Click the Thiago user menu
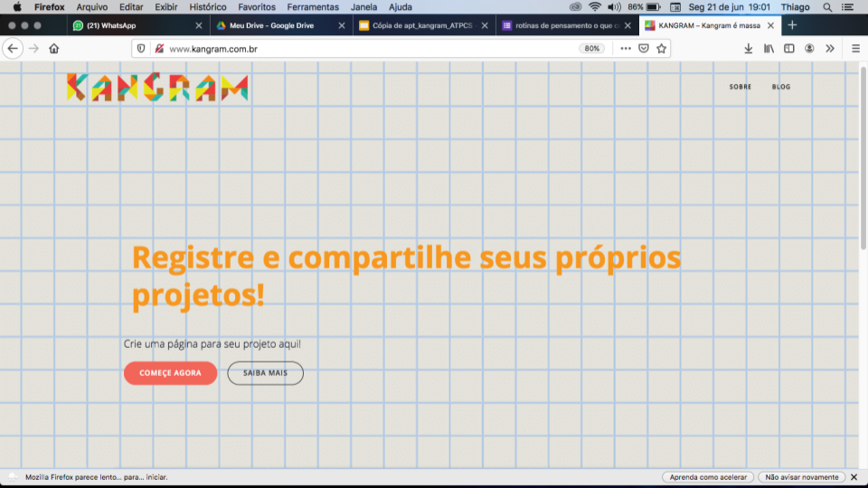868x488 pixels. point(795,7)
